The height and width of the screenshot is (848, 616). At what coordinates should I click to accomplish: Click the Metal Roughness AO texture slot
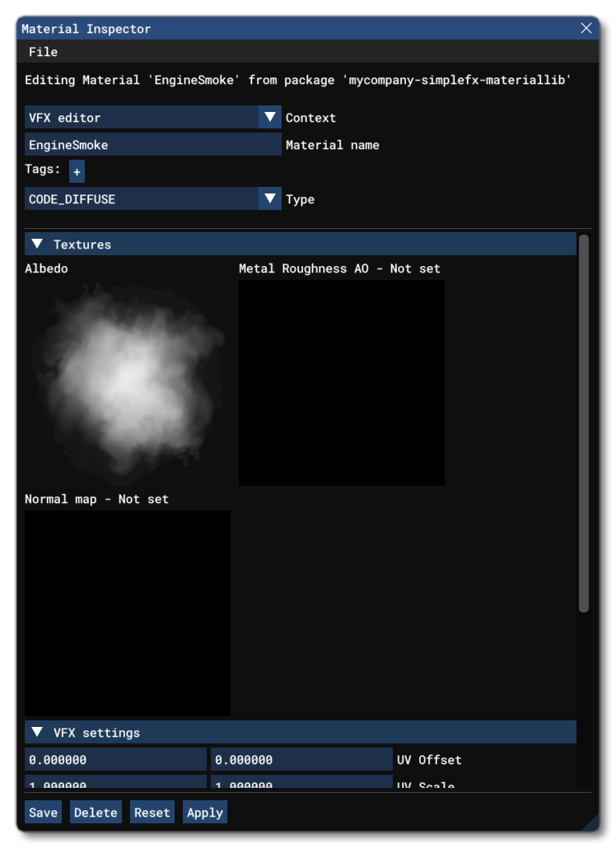[x=341, y=383]
